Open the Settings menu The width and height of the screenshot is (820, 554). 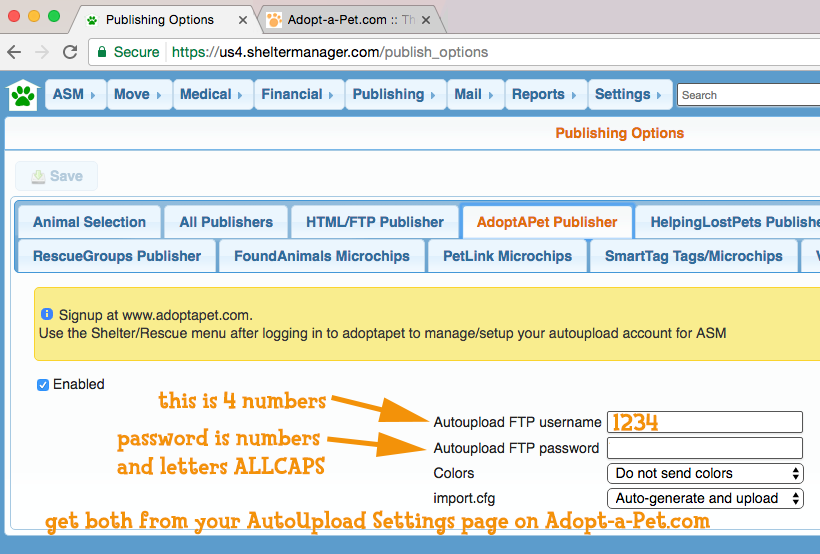[x=629, y=94]
